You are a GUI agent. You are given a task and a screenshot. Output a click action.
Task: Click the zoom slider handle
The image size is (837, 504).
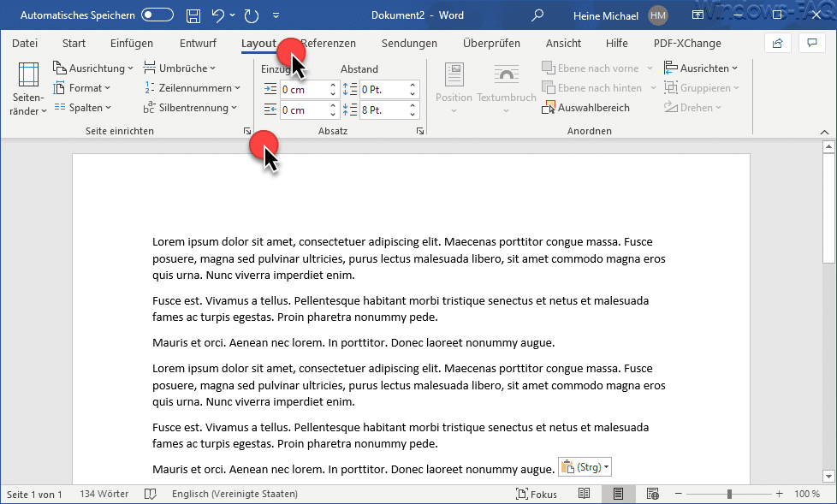[729, 495]
